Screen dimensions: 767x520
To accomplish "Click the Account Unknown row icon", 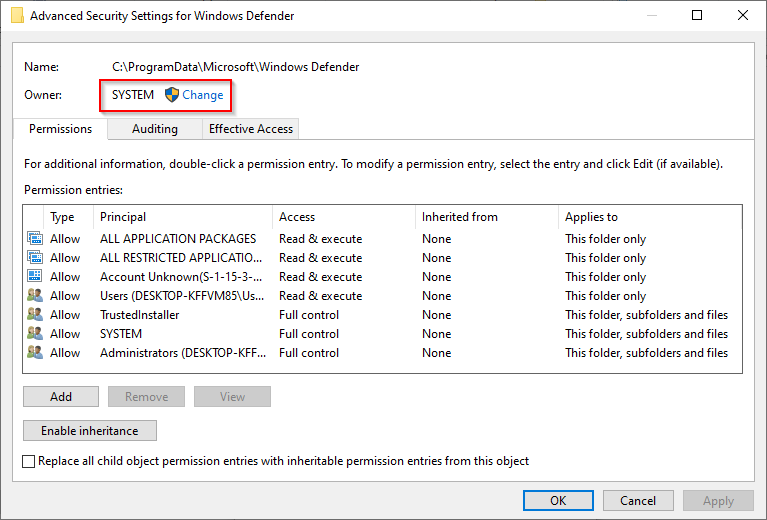I will point(35,276).
